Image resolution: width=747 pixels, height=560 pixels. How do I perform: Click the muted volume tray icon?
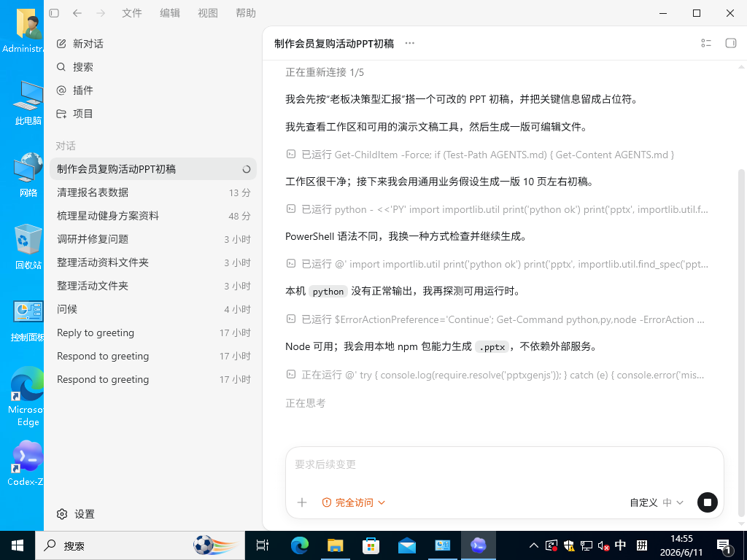coord(603,545)
